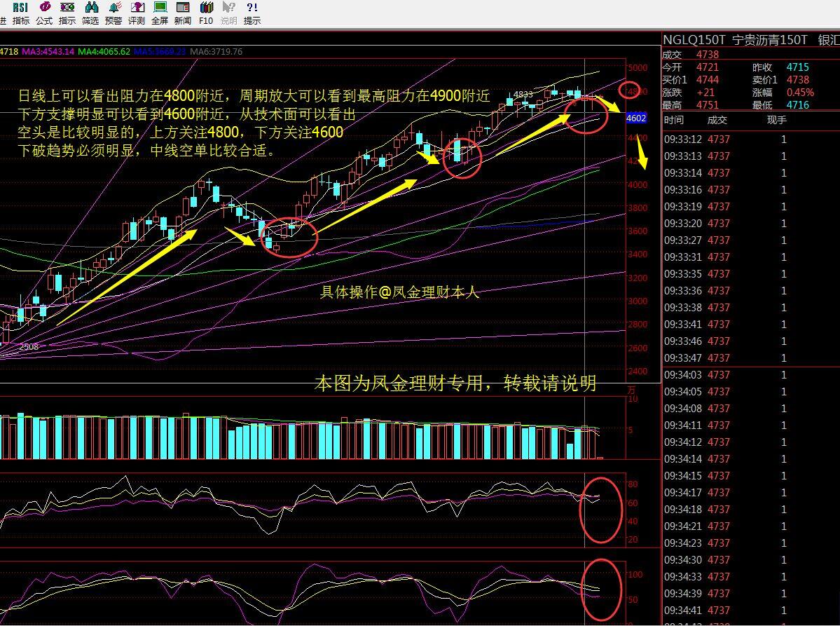
Task: Click the MA6:3719.76 indicator label
Action: [216, 52]
